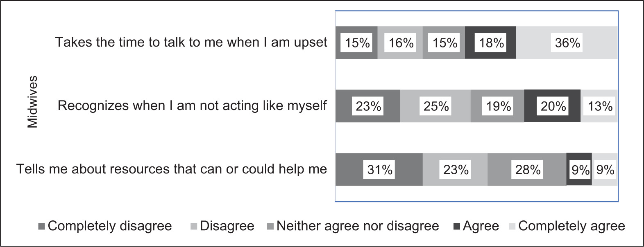The height and width of the screenshot is (247, 644).
Task: Click the 23% label in the middle bar
Action: point(368,106)
